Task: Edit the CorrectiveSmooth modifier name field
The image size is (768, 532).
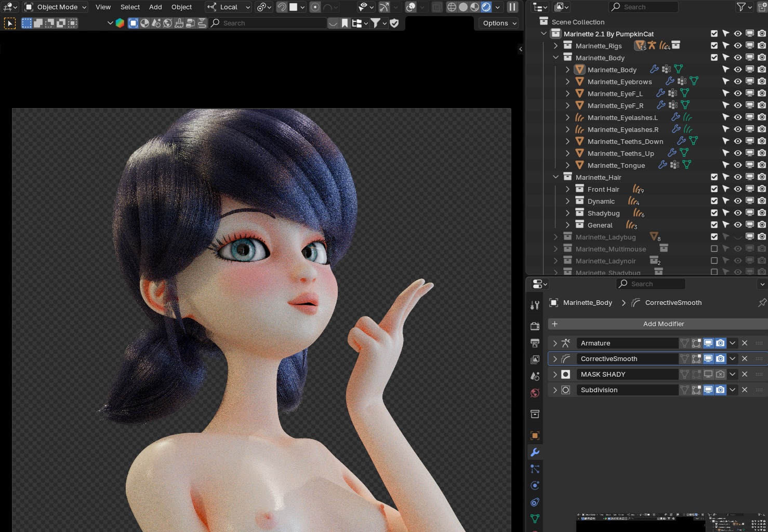Action: [x=627, y=358]
